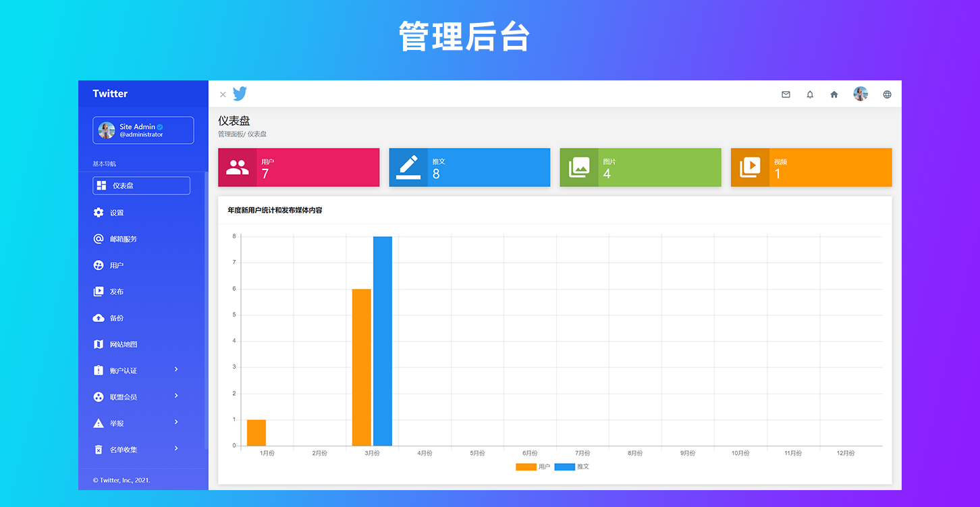Open the 设置 settings icon in sidebar

click(x=98, y=212)
